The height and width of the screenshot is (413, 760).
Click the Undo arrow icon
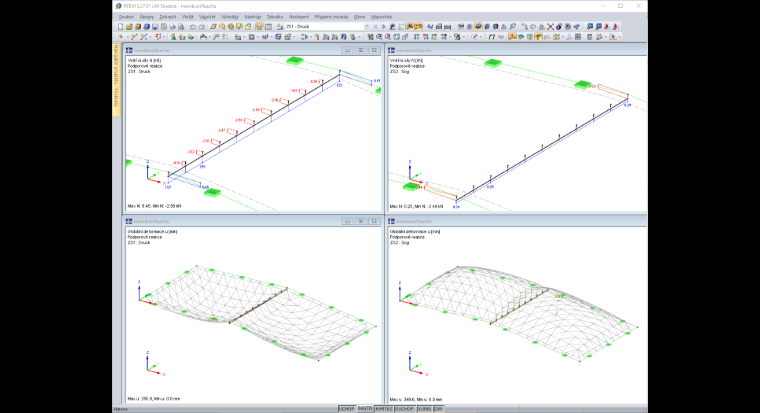192,27
